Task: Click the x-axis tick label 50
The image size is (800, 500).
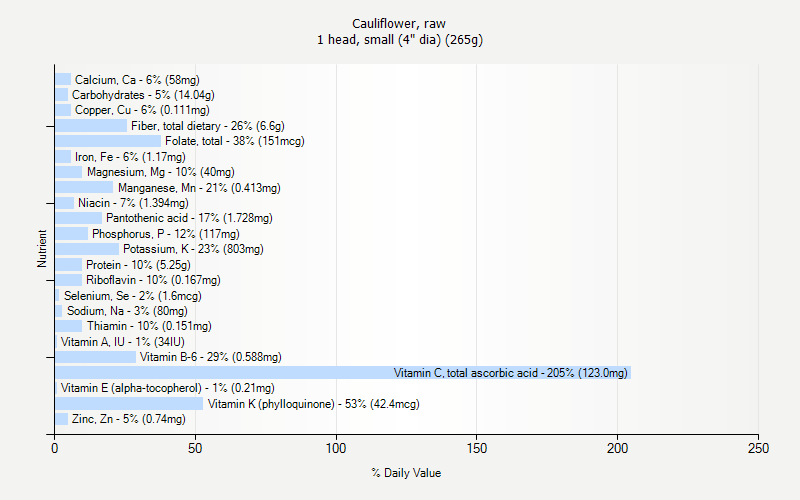Action: click(195, 448)
